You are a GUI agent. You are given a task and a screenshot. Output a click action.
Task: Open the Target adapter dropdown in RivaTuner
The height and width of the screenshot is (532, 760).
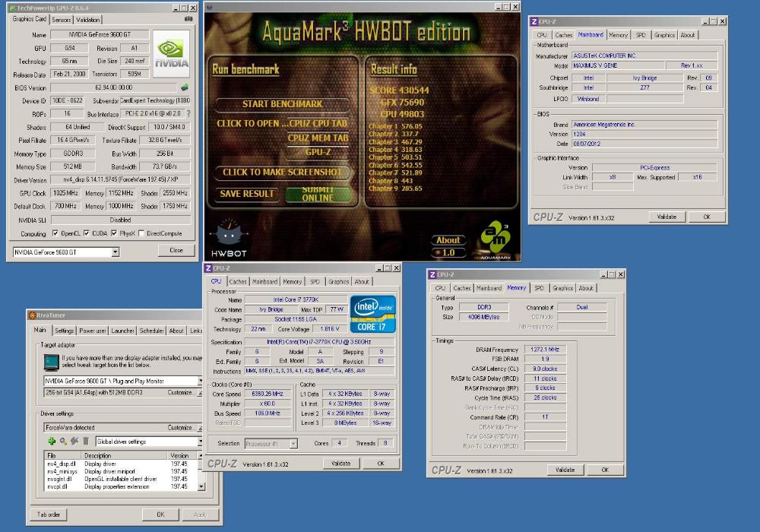coord(199,381)
